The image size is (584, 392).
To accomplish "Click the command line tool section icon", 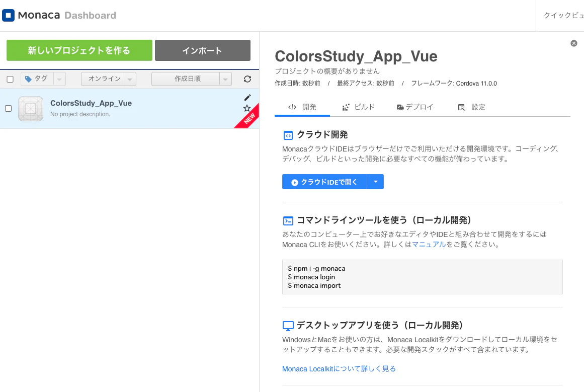I will pos(288,221).
